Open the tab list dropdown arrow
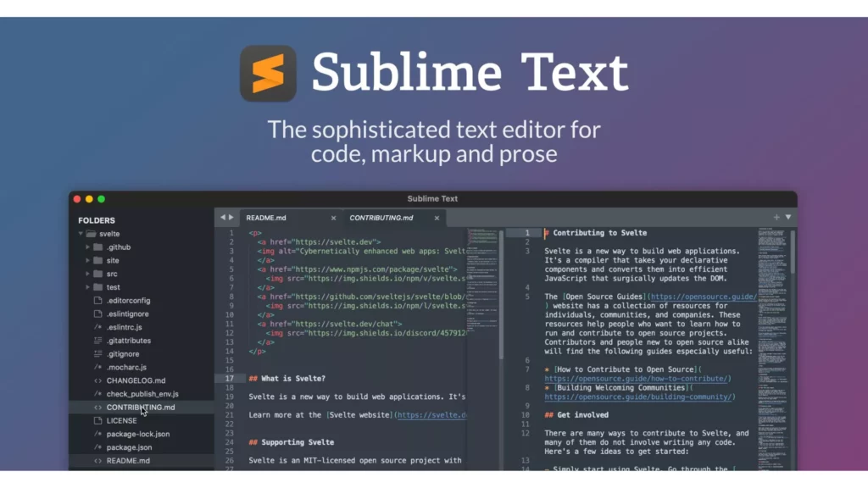868x488 pixels. [x=788, y=218]
